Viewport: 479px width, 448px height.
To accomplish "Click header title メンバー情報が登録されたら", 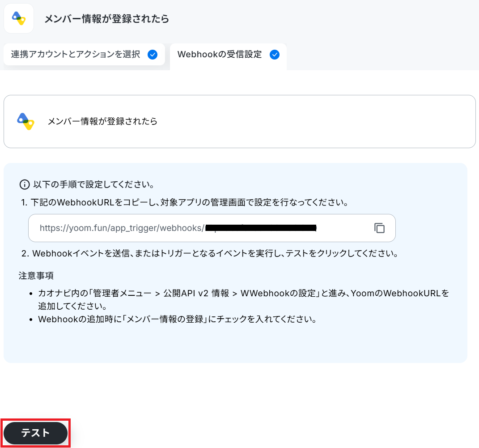I will (x=106, y=19).
